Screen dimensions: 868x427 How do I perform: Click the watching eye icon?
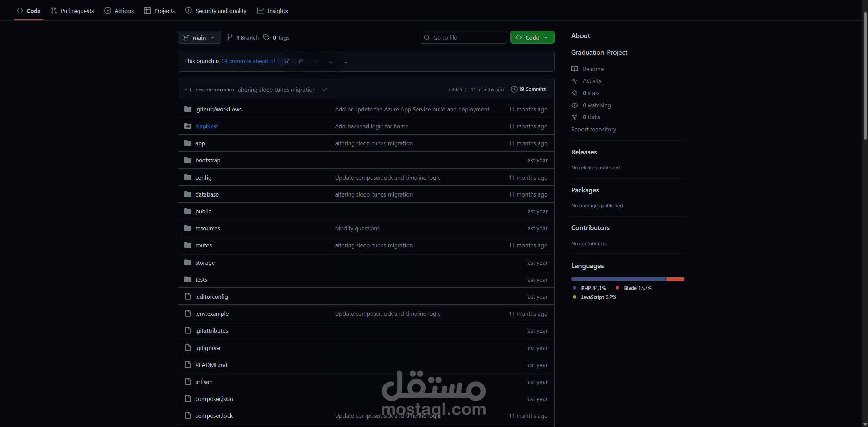575,105
